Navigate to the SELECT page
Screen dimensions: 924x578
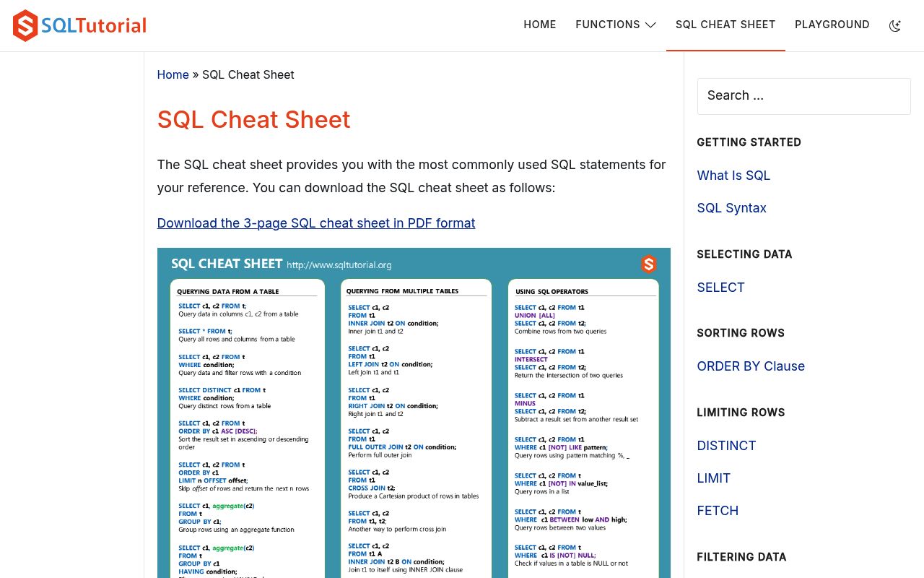[720, 288]
